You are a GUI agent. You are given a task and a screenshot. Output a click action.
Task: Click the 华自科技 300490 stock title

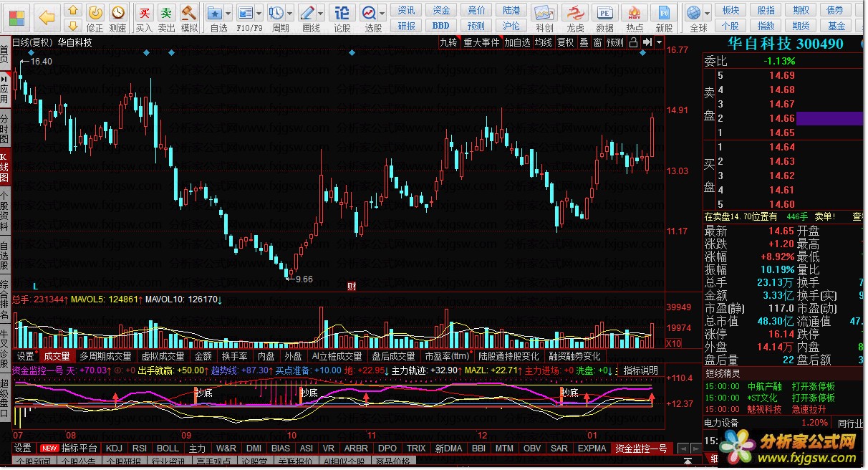point(785,43)
